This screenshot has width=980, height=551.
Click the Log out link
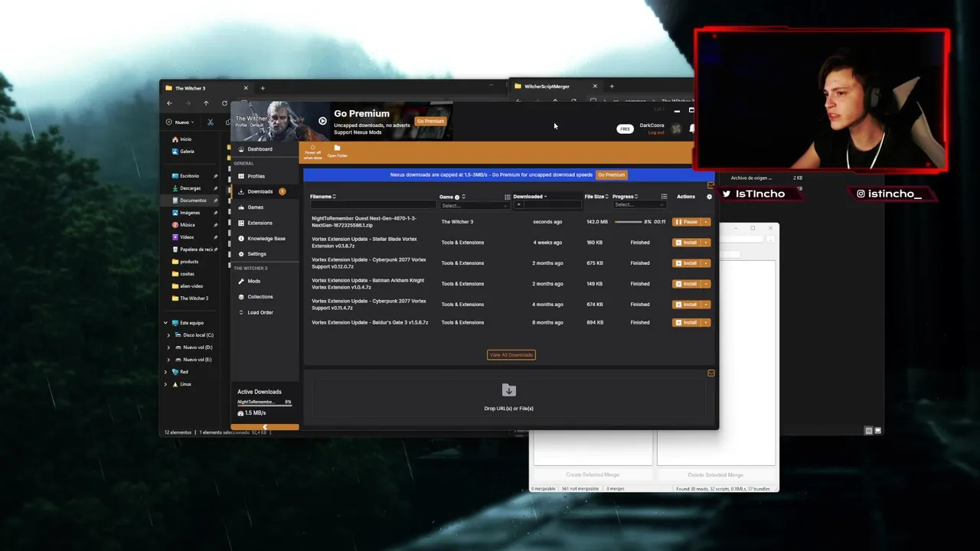tap(656, 132)
